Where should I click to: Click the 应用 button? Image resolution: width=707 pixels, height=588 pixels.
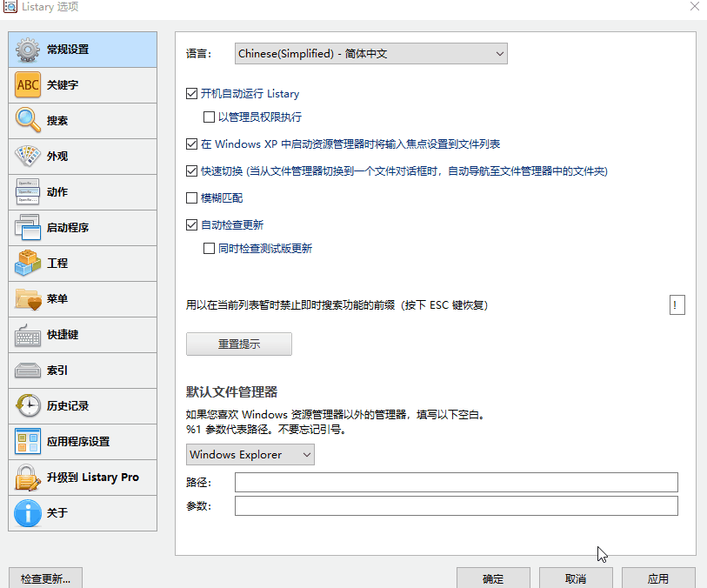pos(658,578)
